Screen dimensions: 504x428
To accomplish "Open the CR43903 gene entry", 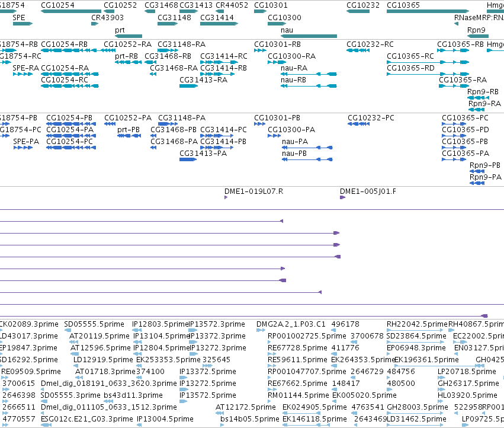I will (107, 17).
